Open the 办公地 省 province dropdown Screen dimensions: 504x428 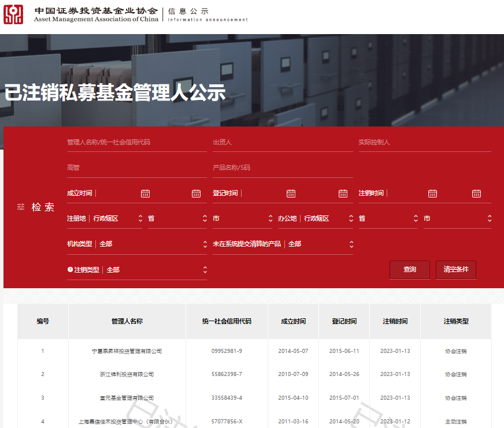point(415,218)
